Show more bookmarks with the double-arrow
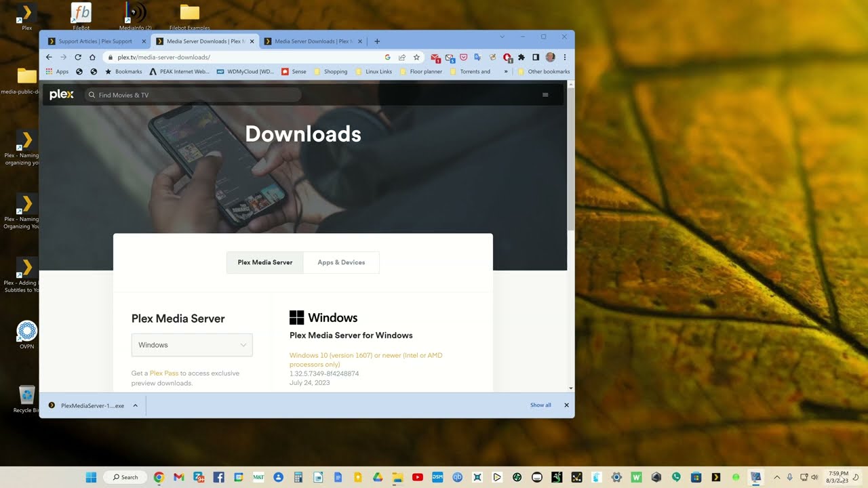This screenshot has width=868, height=488. 506,71
